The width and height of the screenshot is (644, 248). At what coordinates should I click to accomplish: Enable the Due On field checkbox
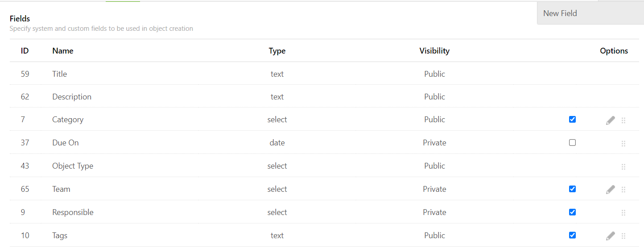point(573,143)
